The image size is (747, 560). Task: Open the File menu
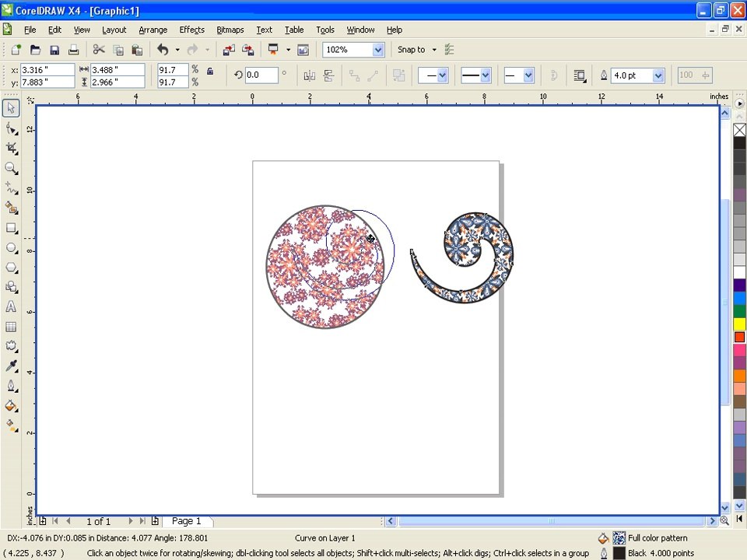(x=30, y=30)
